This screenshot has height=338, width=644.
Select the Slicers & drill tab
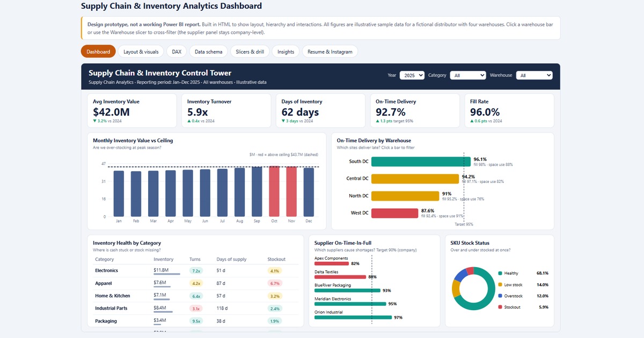(x=250, y=52)
